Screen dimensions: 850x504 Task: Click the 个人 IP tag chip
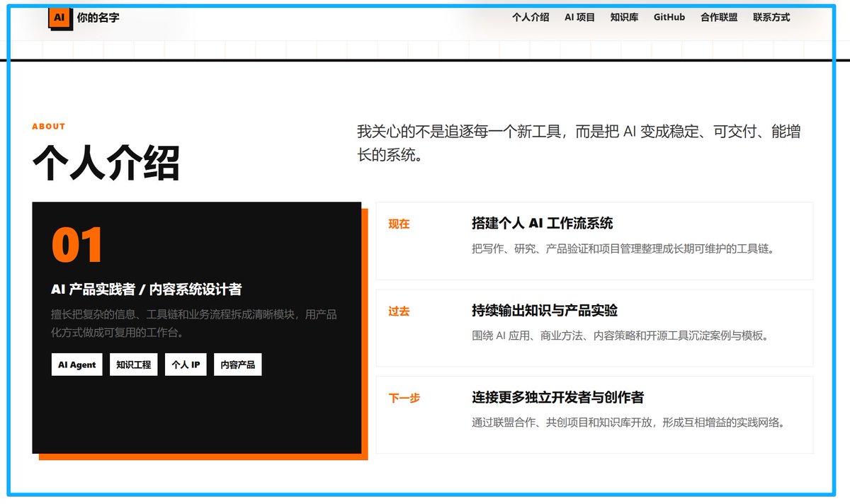pos(186,365)
